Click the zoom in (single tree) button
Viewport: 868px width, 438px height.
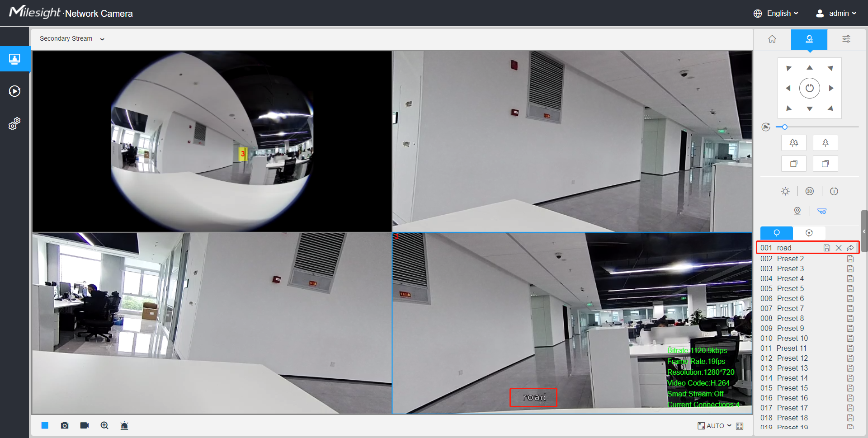coord(826,143)
